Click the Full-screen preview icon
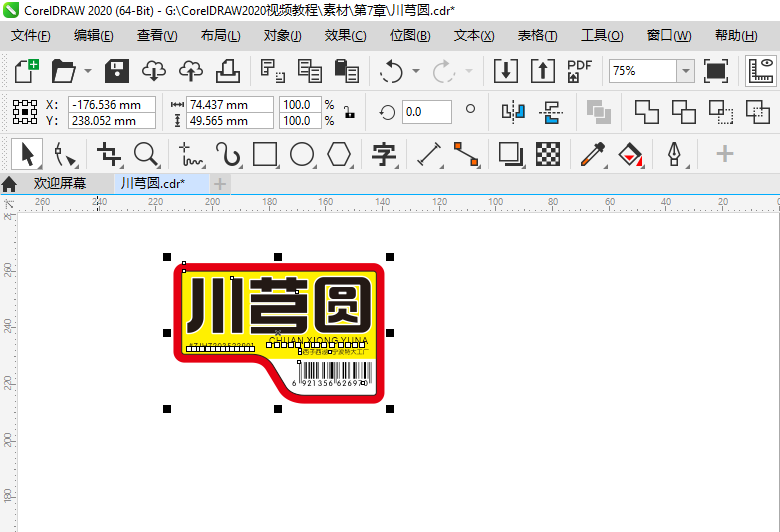The height and width of the screenshot is (532, 780). click(x=716, y=71)
